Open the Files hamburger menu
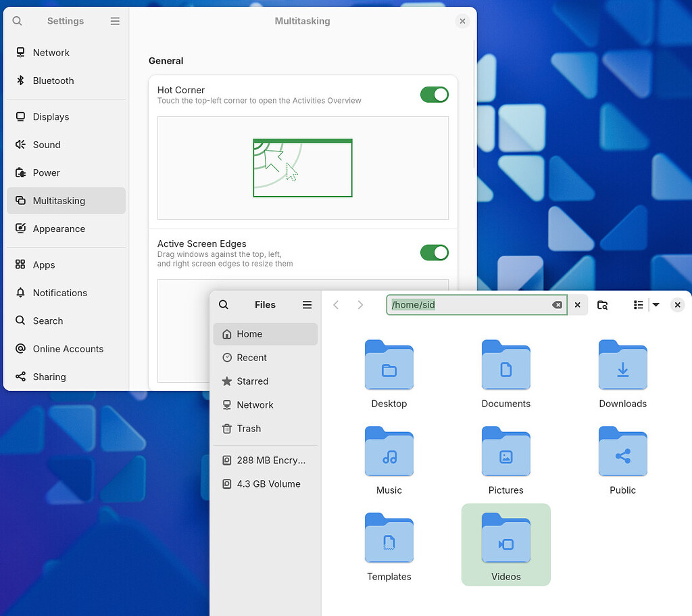 tap(307, 304)
